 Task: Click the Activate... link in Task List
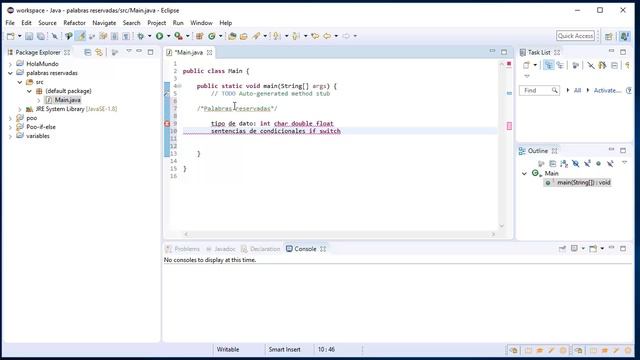pos(607,90)
